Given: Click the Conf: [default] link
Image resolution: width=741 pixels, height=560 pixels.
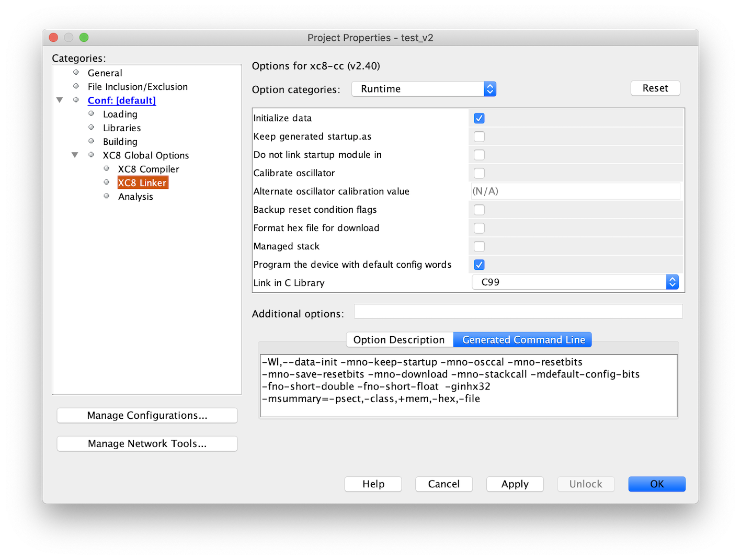Looking at the screenshot, I should pyautogui.click(x=121, y=100).
